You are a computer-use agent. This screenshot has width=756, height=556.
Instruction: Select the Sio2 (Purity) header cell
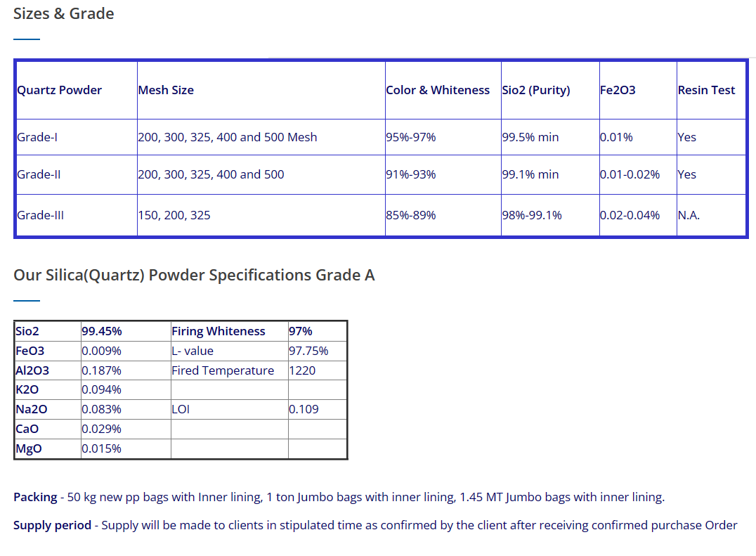[550, 90]
